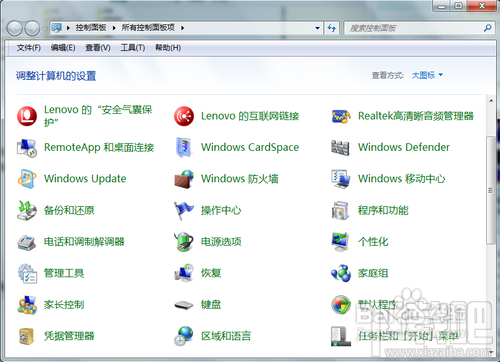The width and height of the screenshot is (500, 362).
Task: Open 管理工具 text link
Action: click(64, 273)
